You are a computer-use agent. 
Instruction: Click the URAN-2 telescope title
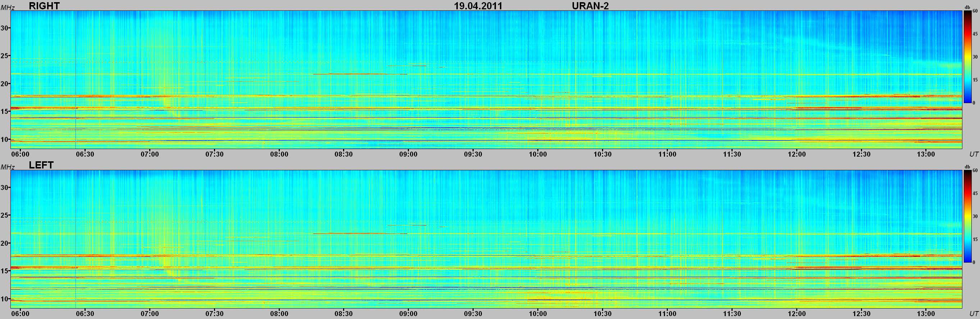point(590,6)
